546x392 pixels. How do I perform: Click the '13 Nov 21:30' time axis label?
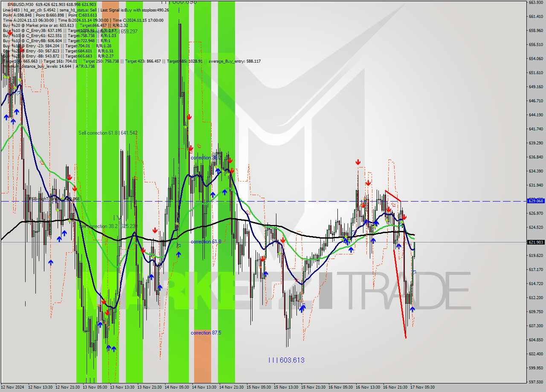(149, 387)
